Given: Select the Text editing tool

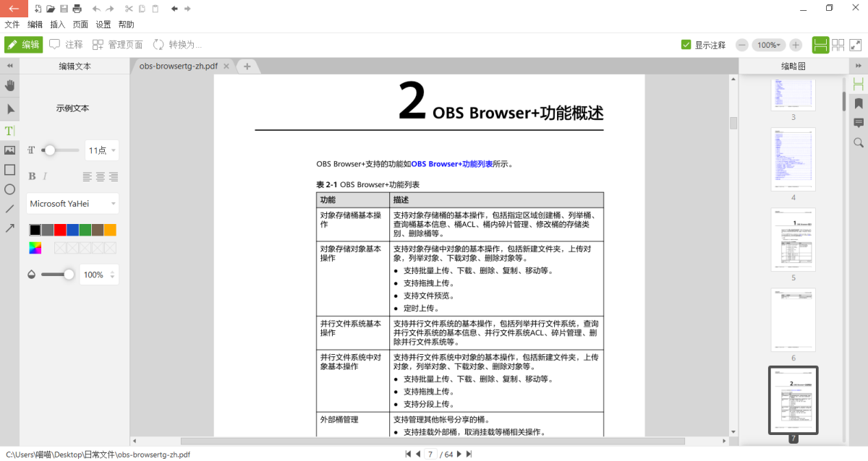Looking at the screenshot, I should tap(10, 131).
